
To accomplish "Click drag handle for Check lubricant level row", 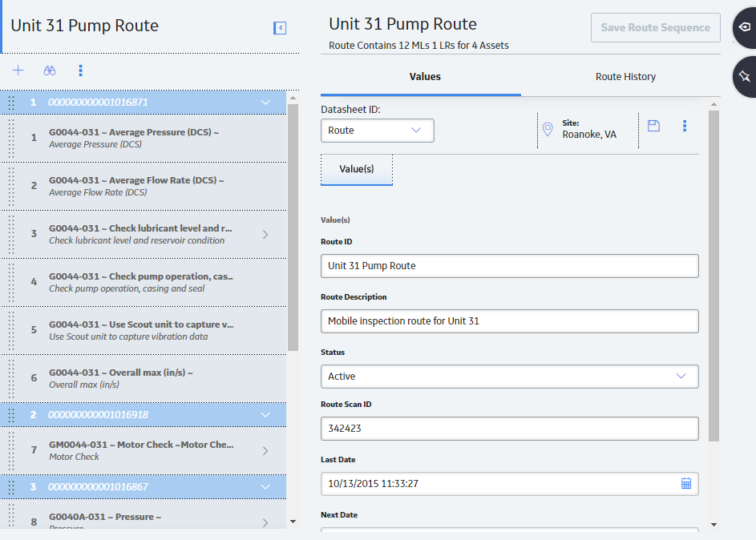I will point(11,235).
